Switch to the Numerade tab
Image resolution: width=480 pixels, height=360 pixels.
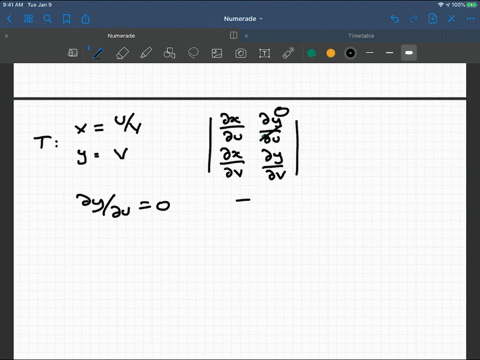[121, 36]
